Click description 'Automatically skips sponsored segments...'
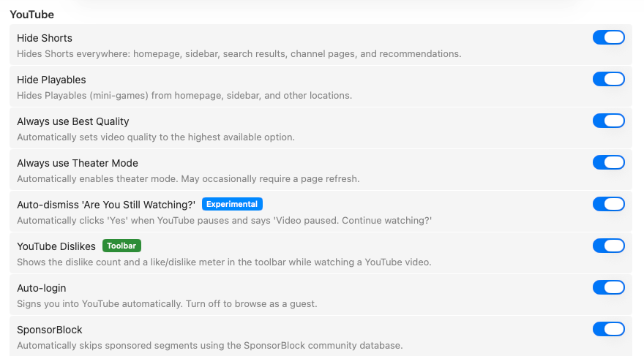 point(210,345)
